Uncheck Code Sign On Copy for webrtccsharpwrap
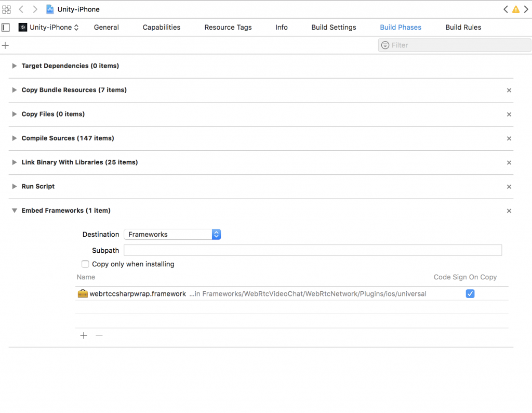This screenshot has height=413, width=532. coord(470,294)
